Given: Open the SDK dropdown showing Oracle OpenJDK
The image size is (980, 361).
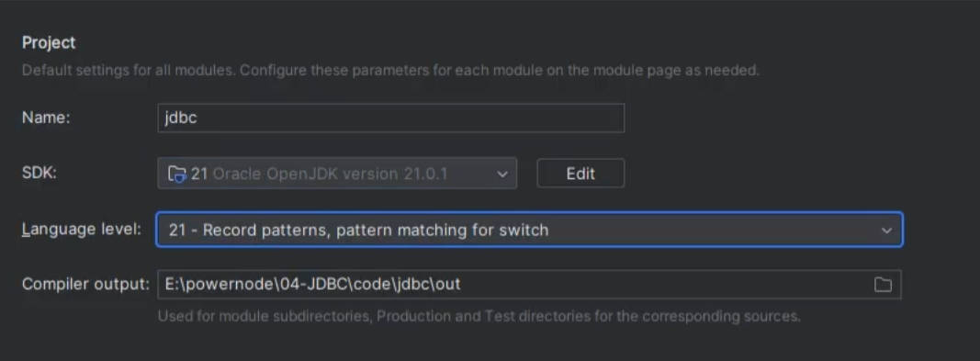Looking at the screenshot, I should (337, 173).
